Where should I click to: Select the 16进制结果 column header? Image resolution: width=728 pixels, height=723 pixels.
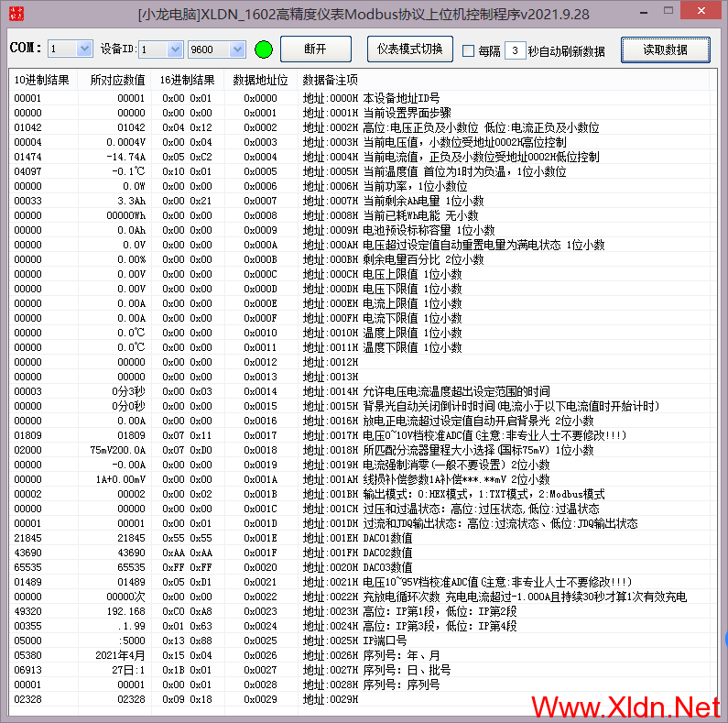click(187, 80)
